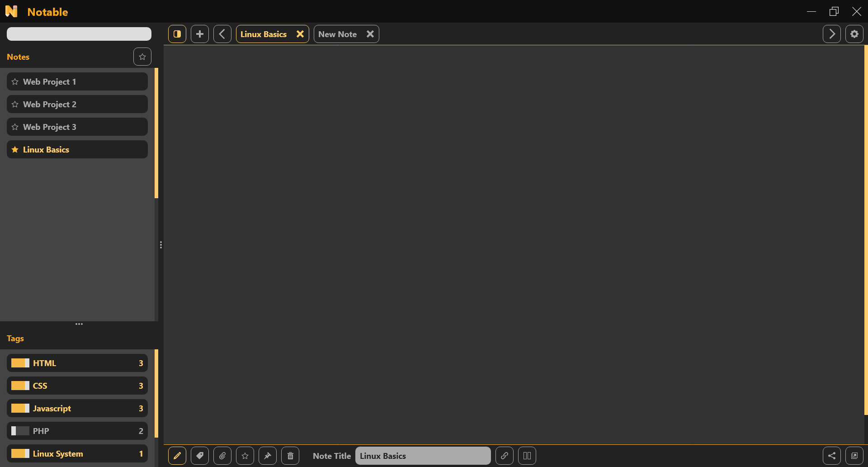The image size is (868, 467).
Task: Click the Note Title input field
Action: click(423, 456)
